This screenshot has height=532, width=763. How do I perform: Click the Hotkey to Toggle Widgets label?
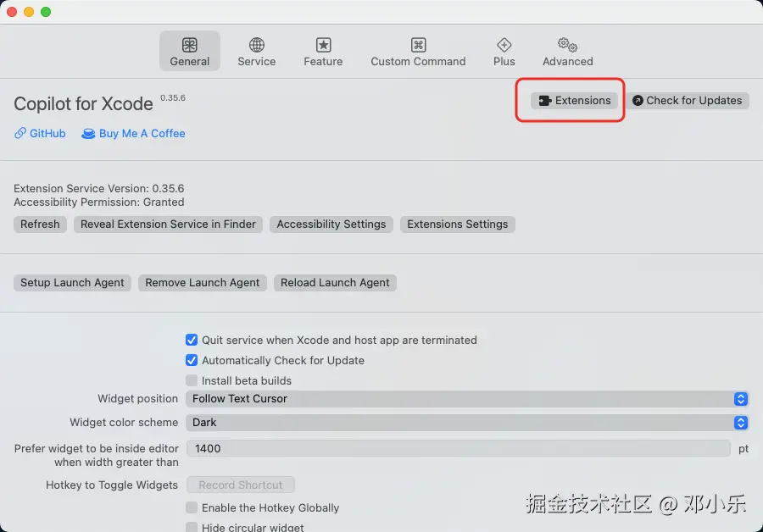(112, 485)
